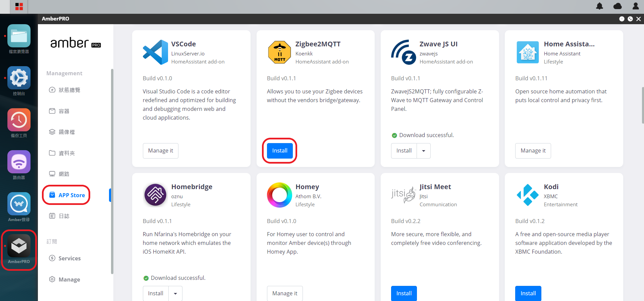
Task: Click Manage it for Homey
Action: (285, 294)
